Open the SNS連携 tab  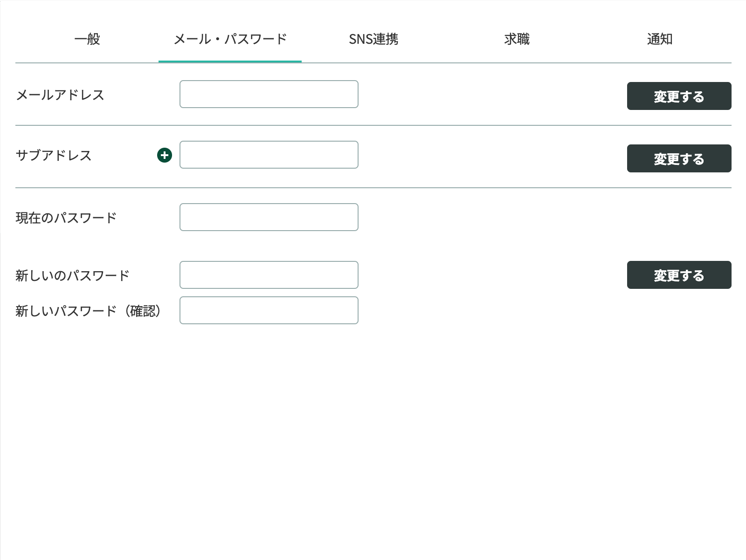pyautogui.click(x=373, y=39)
